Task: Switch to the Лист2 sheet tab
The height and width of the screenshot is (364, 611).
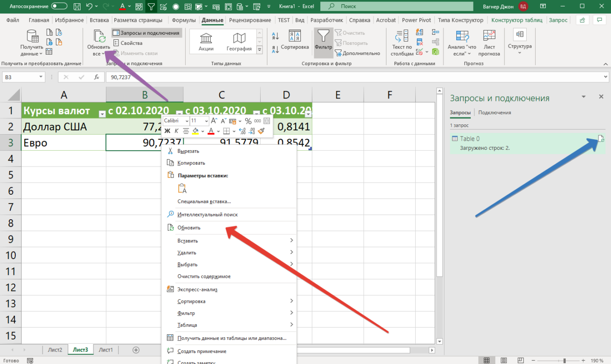Action: point(55,350)
